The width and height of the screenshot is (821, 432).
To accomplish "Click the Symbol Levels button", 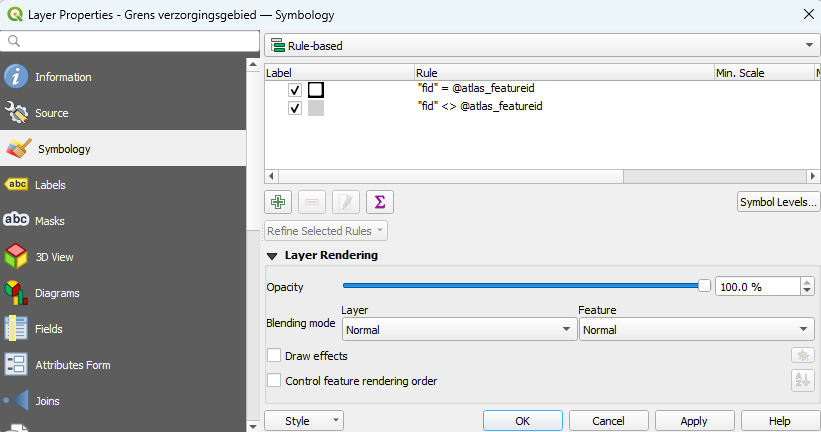I will tap(777, 202).
